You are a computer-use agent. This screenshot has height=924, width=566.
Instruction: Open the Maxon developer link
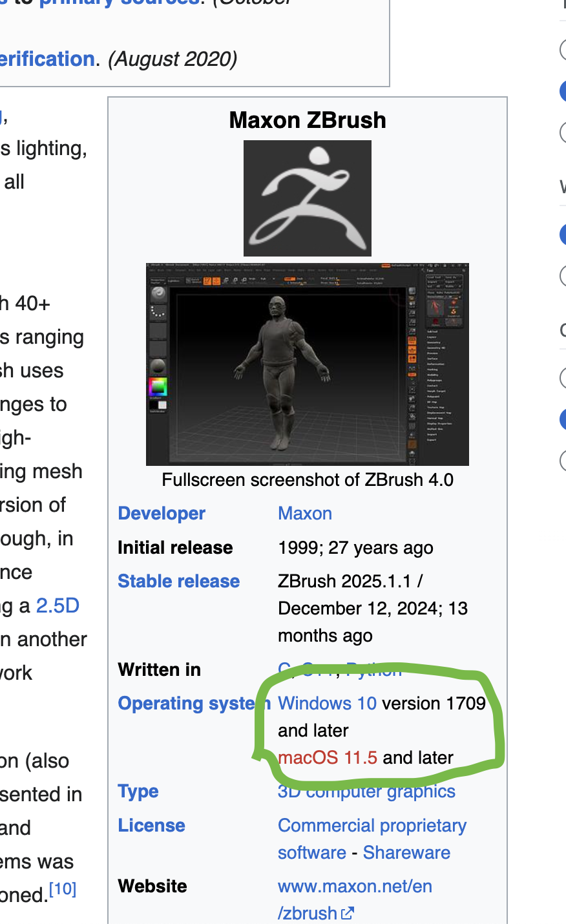pos(305,514)
